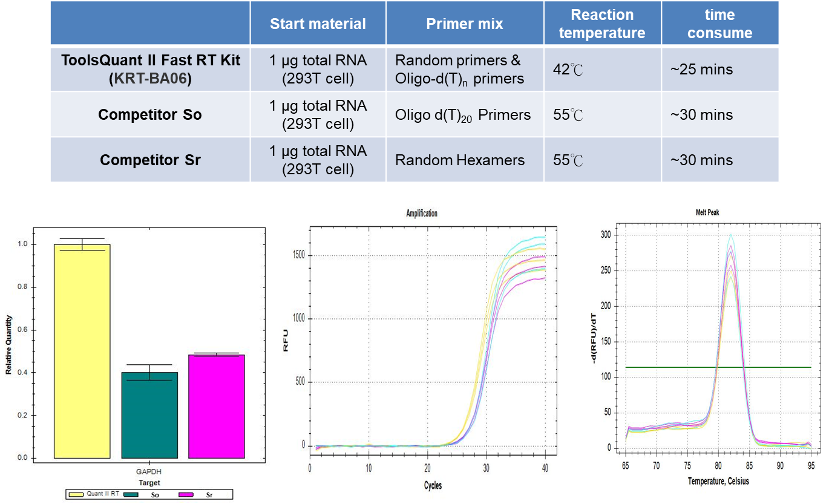
Task: Click '~30 mins' in Competitor So row
Action: pos(719,114)
